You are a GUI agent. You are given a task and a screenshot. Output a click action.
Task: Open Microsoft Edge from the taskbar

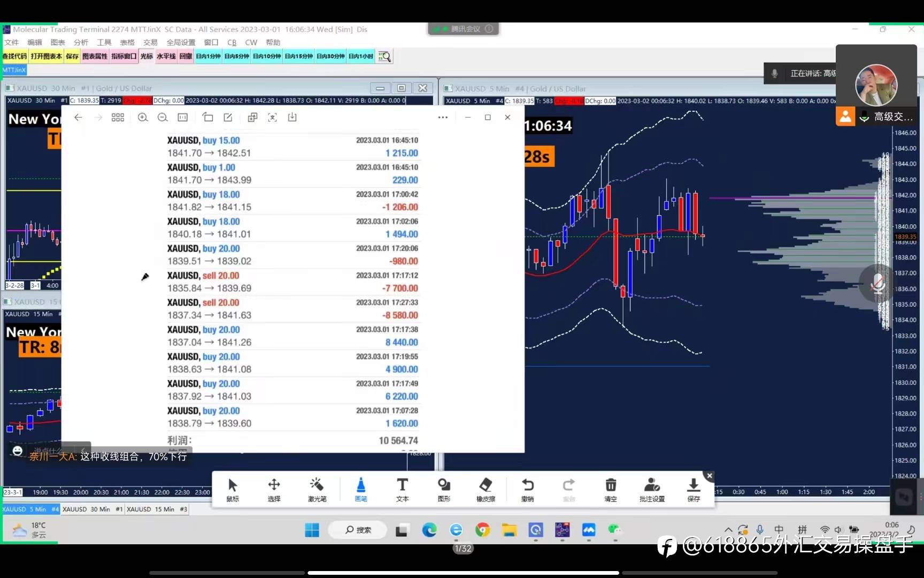coord(429,530)
